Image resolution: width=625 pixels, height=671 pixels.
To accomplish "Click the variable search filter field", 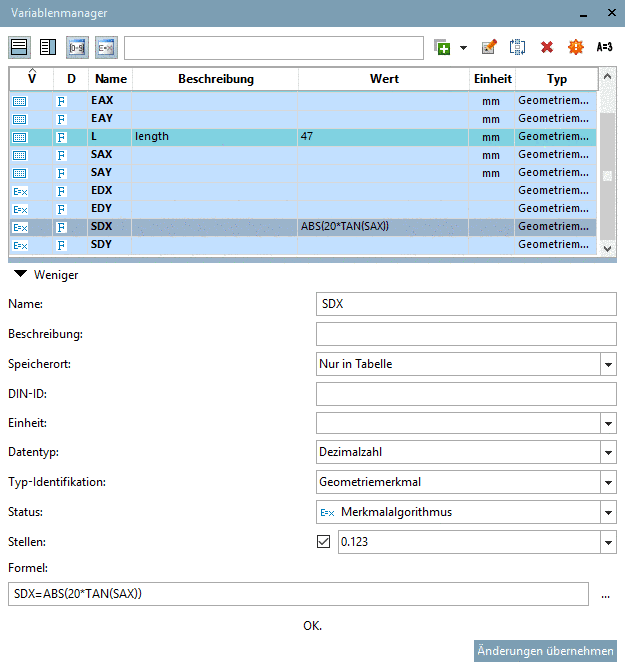I will [274, 48].
